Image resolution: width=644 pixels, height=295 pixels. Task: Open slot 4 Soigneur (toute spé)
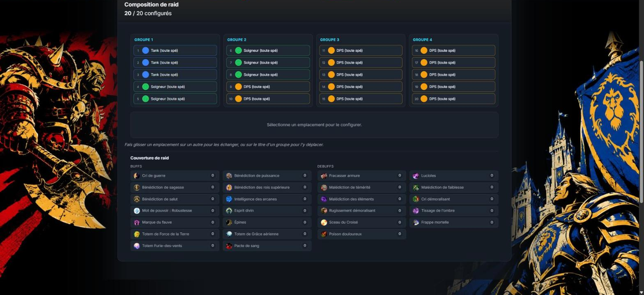click(175, 87)
